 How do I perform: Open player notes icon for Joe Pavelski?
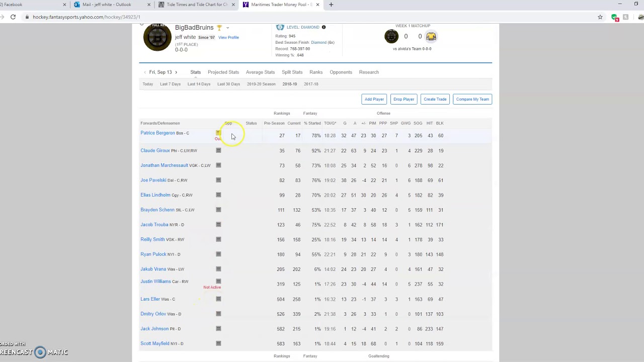coord(218,180)
